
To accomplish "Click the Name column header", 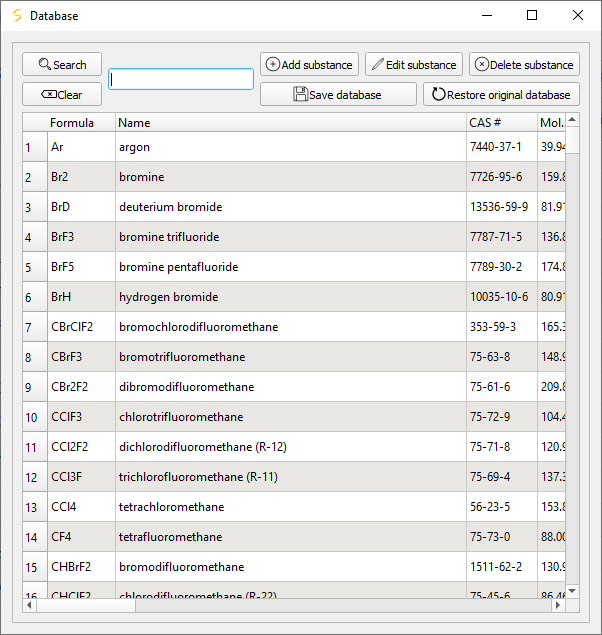I will point(291,122).
